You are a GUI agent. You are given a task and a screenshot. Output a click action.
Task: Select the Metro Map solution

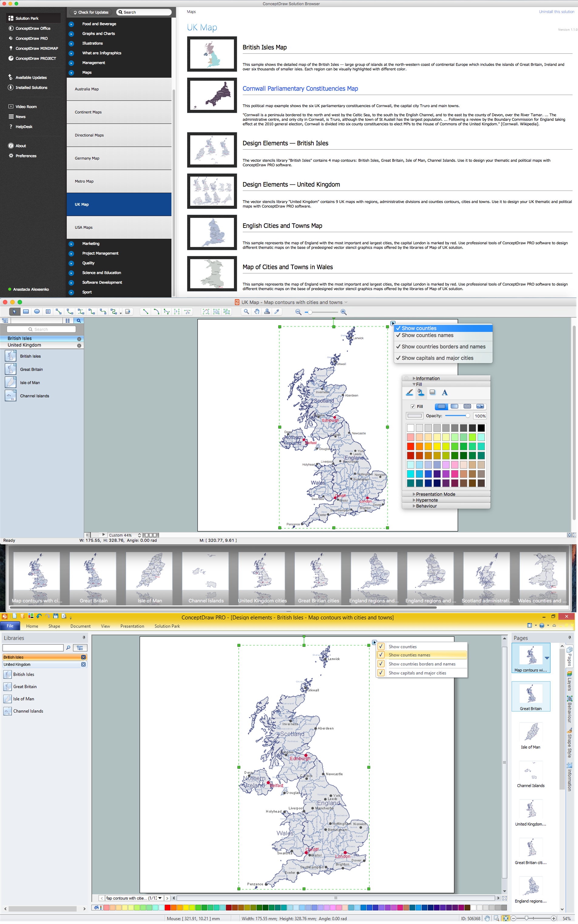119,181
